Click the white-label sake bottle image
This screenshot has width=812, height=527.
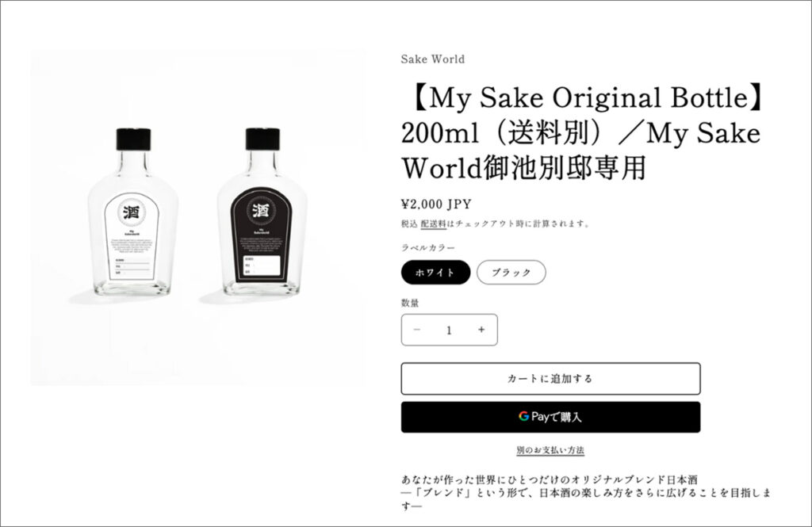pos(132,212)
